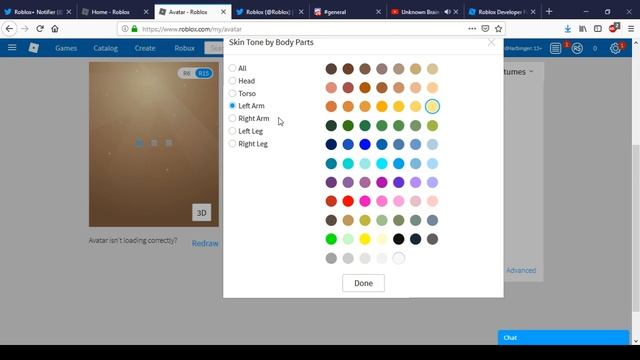Screen dimensions: 640x360
Task: Pick the bright red color swatch
Action: [348, 201]
